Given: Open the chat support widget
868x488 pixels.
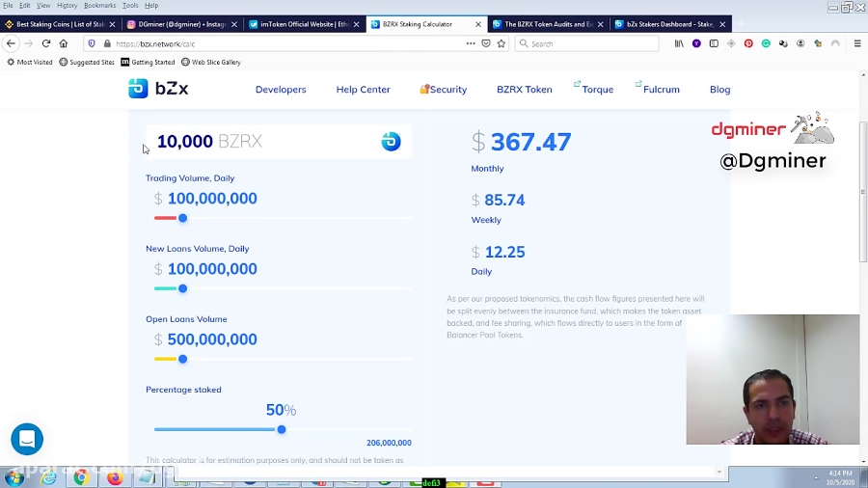Looking at the screenshot, I should tap(27, 439).
